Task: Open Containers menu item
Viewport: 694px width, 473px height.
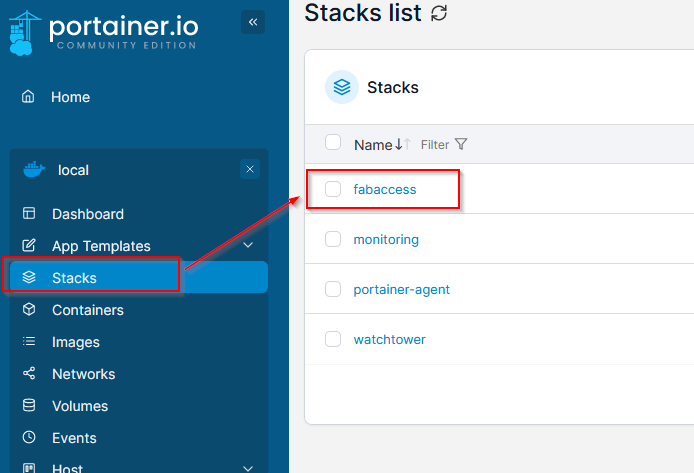Action: point(88,310)
